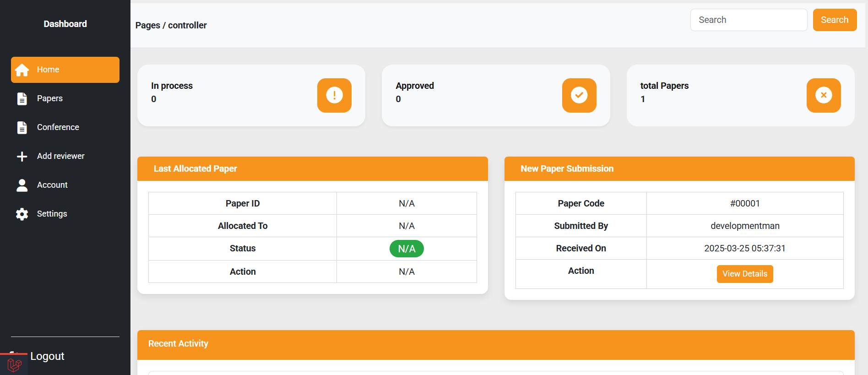868x375 pixels.
Task: Select Add reviewer in the sidebar
Action: (61, 156)
